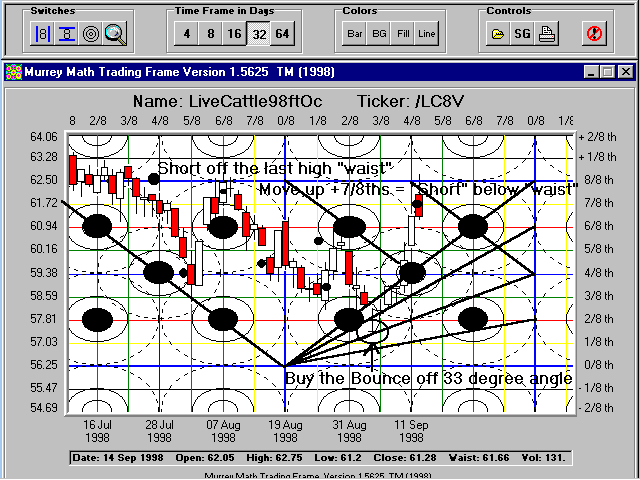Click the 61.72 price label
640x480 pixels.
(x=44, y=203)
